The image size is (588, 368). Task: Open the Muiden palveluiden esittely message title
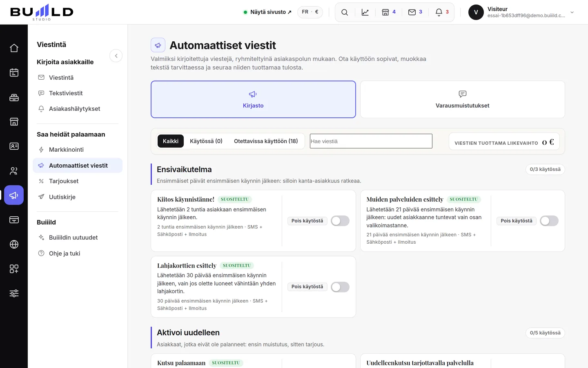pyautogui.click(x=405, y=200)
